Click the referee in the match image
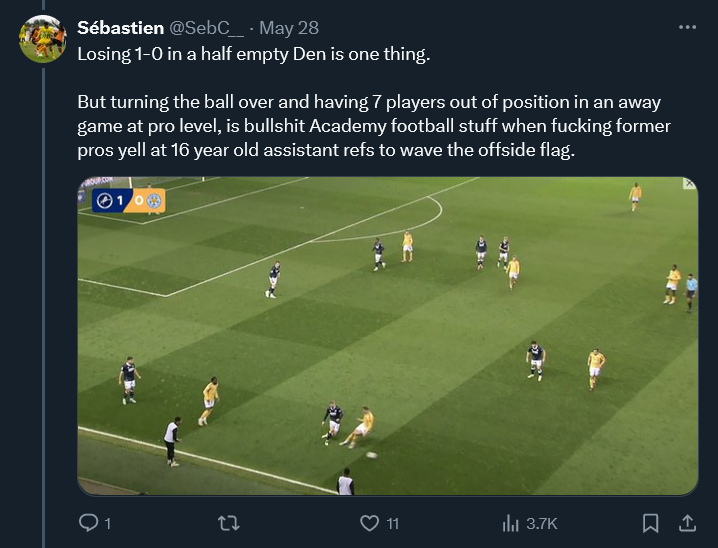This screenshot has height=548, width=718. coord(691,292)
